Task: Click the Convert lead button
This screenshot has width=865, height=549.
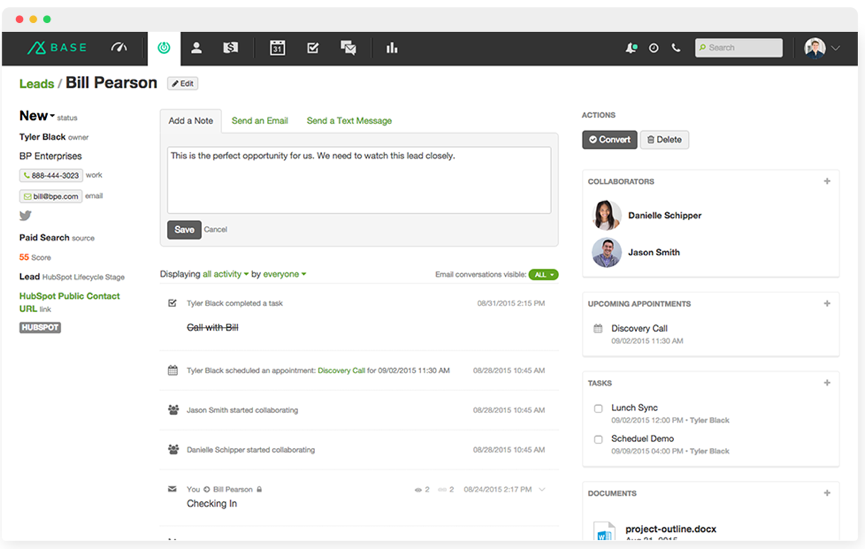Action: [x=610, y=140]
